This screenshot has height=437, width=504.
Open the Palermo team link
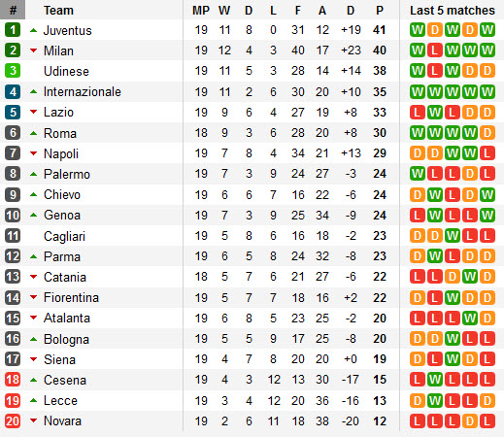click(67, 174)
